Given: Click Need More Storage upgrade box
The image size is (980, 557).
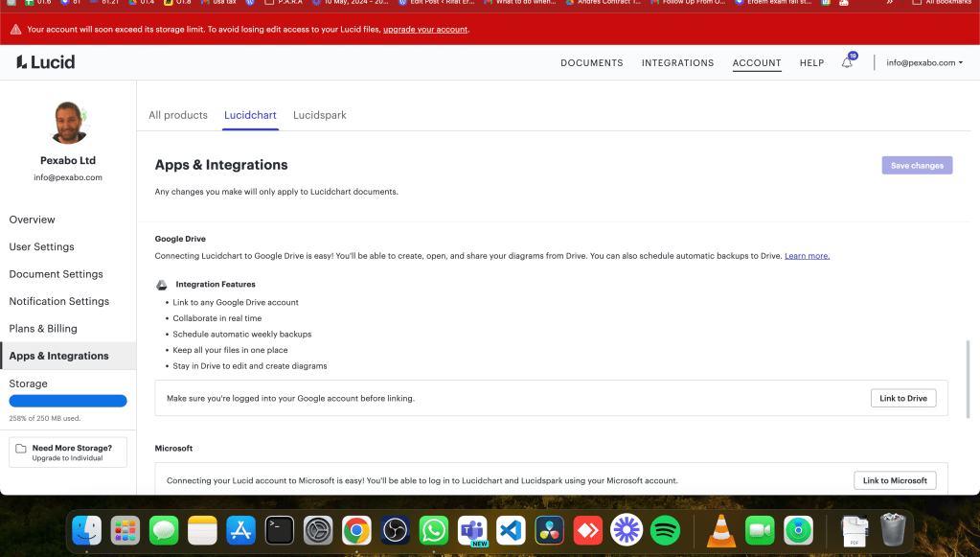Looking at the screenshot, I should 68,452.
